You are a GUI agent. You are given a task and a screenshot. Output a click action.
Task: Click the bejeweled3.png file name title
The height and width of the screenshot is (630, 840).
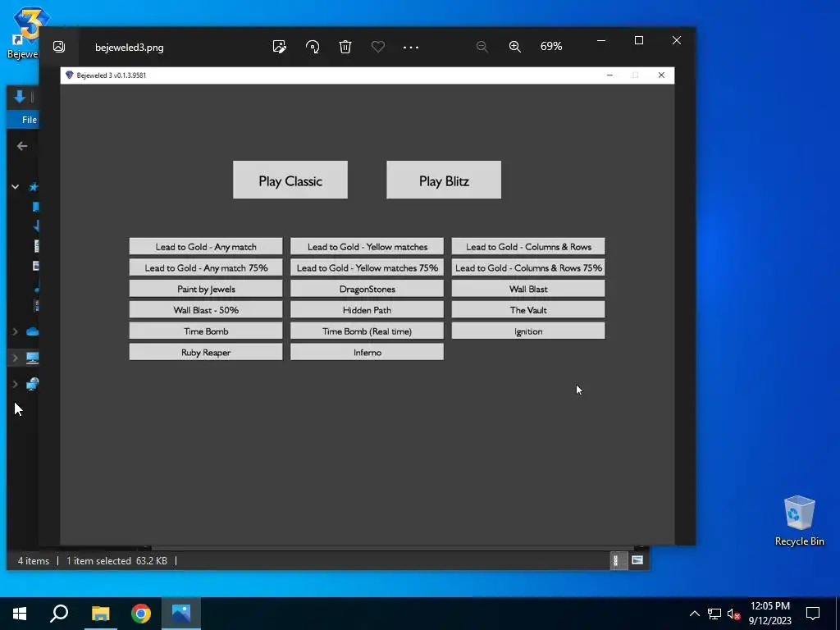point(129,47)
